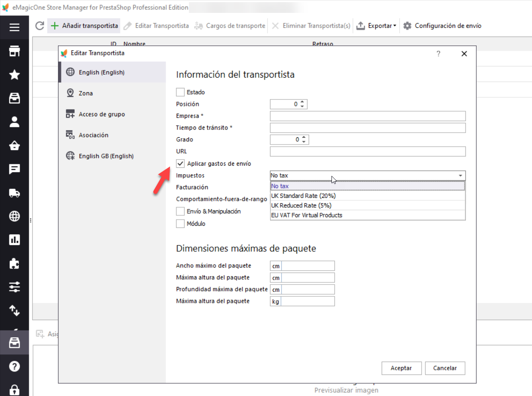The width and height of the screenshot is (532, 396).
Task: Click Añadir transportista toolbar button
Action: (x=84, y=26)
